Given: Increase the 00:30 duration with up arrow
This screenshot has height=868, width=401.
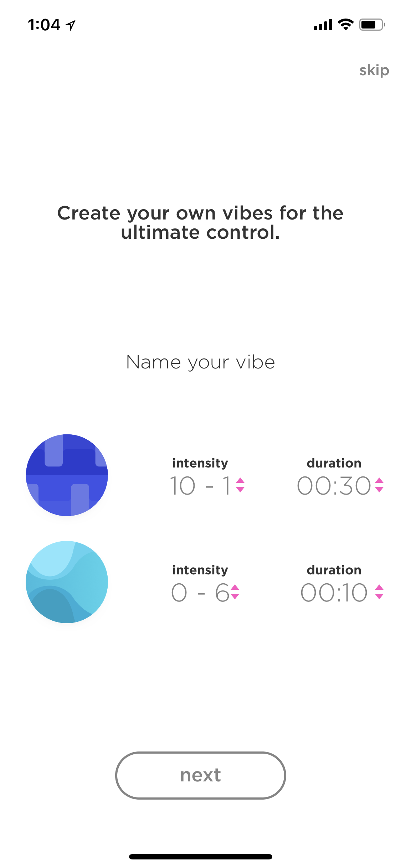Looking at the screenshot, I should [x=379, y=481].
